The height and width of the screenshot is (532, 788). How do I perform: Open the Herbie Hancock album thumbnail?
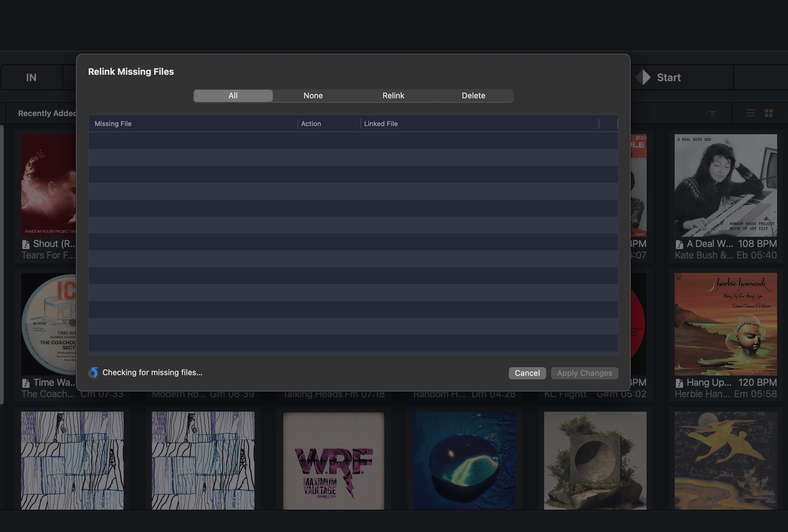(x=725, y=324)
